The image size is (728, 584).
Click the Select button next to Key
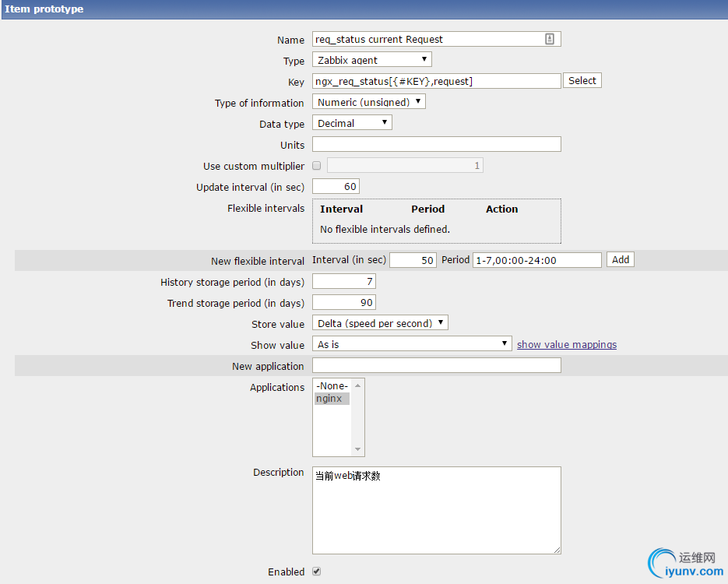[582, 80]
